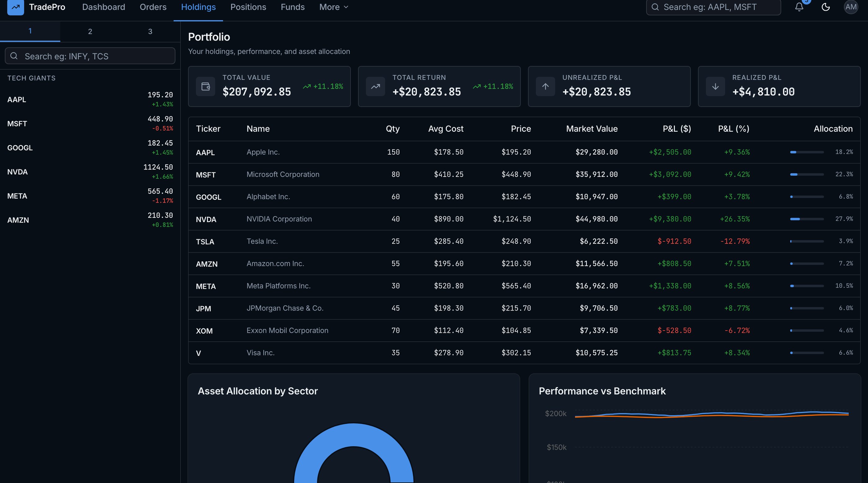
Task: Click the P&L ($) column header
Action: coord(677,129)
